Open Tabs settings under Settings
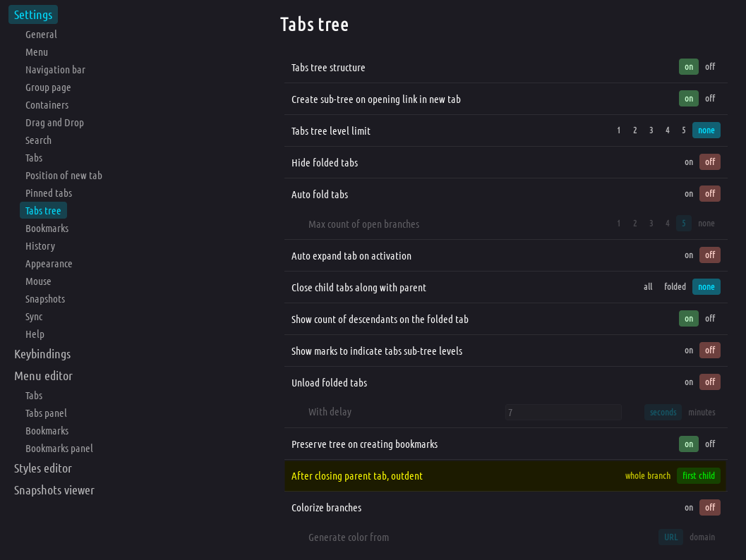The width and height of the screenshot is (746, 560). (34, 158)
